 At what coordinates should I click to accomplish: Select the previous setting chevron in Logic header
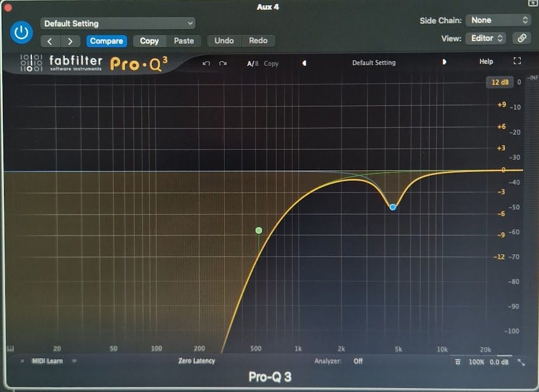[x=50, y=41]
